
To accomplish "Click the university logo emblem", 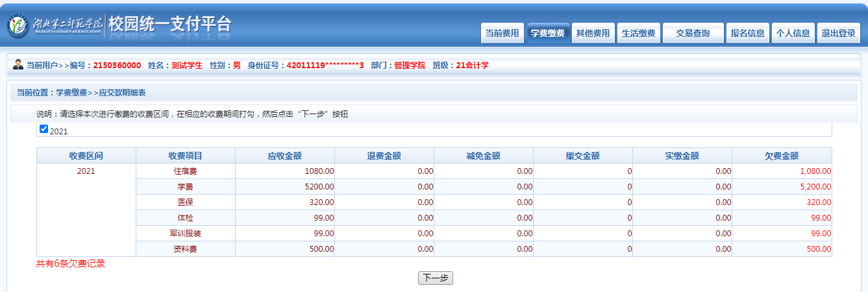I will click(18, 25).
